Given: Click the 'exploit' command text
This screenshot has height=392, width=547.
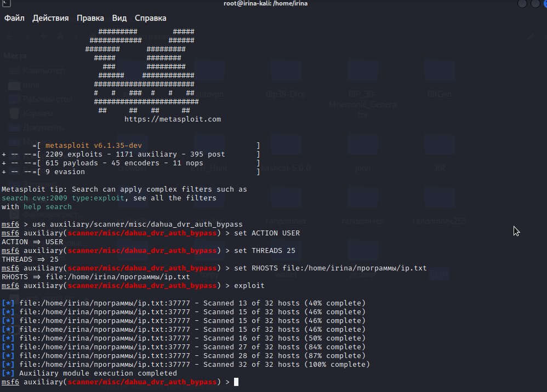Looking at the screenshot, I should click(249, 285).
